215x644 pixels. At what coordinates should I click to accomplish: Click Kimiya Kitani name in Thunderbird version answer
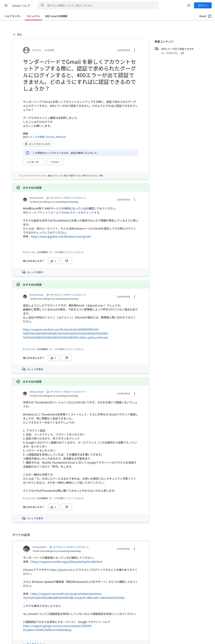point(37,392)
